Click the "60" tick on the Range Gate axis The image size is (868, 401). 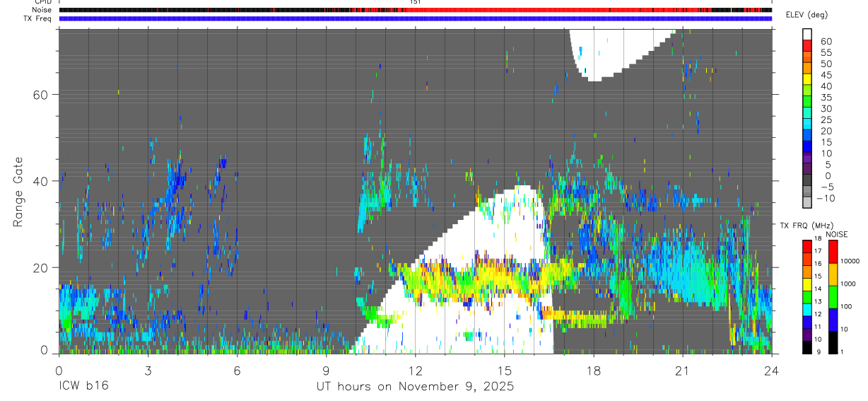(40, 94)
